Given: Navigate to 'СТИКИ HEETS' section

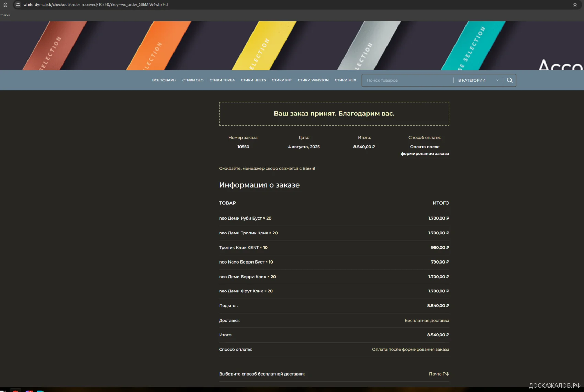Looking at the screenshot, I should click(x=253, y=80).
